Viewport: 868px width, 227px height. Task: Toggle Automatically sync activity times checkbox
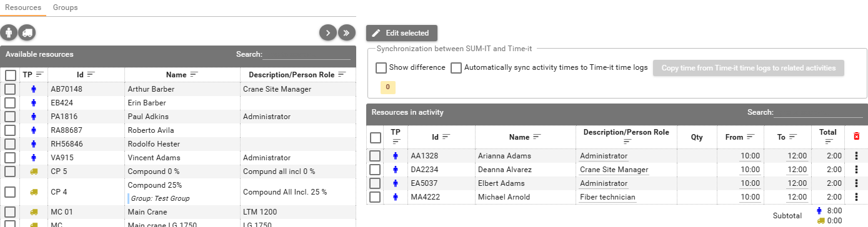pos(456,67)
